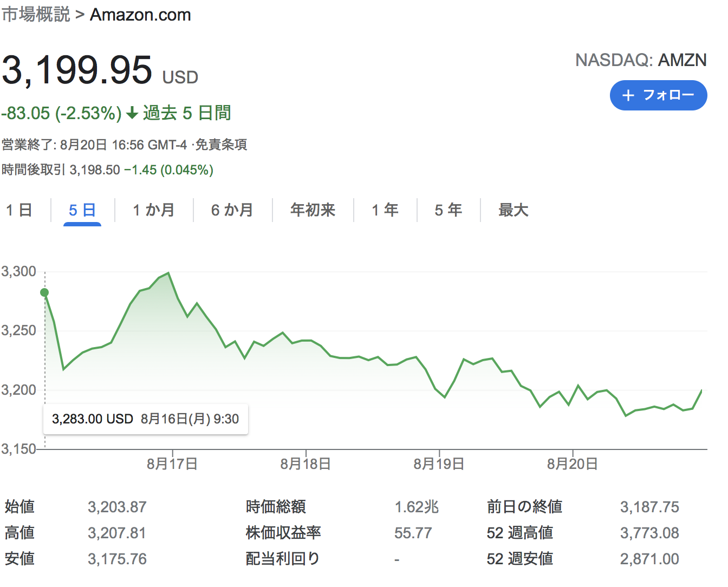Click the 3,250 y-axis label
Image resolution: width=728 pixels, height=587 pixels.
tap(19, 330)
